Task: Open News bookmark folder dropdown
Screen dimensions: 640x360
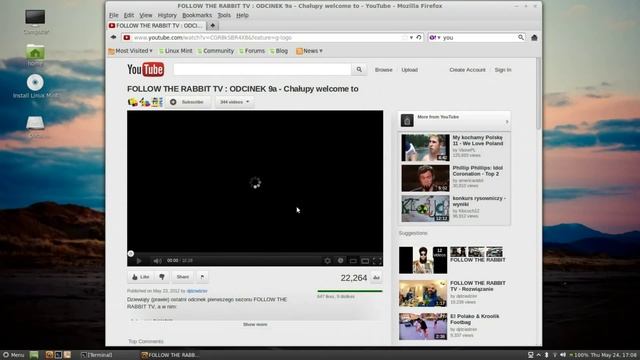Action: pyautogui.click(x=309, y=51)
